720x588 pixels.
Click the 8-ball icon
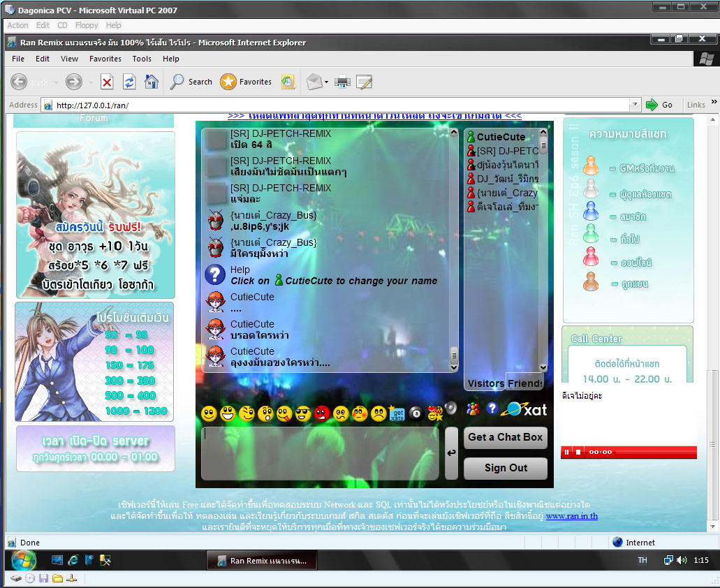416,413
